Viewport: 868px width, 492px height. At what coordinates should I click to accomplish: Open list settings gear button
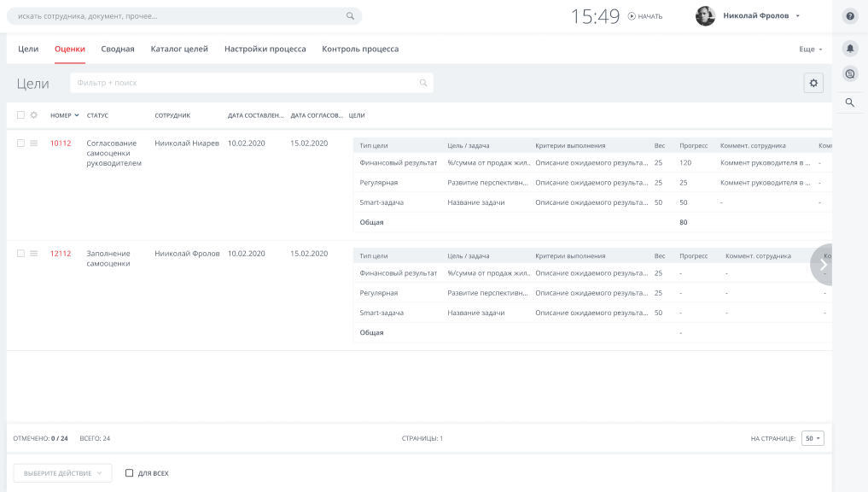point(813,83)
